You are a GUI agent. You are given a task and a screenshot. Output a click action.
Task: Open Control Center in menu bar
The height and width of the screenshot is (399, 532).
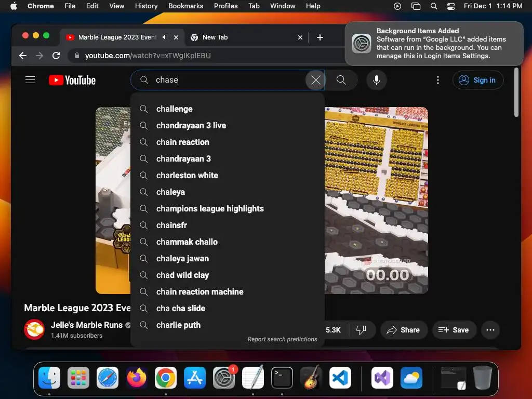451,6
